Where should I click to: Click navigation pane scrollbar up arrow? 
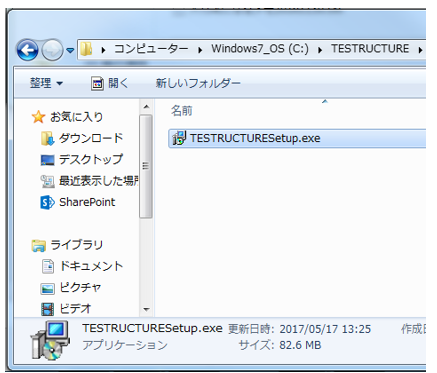tap(146, 107)
